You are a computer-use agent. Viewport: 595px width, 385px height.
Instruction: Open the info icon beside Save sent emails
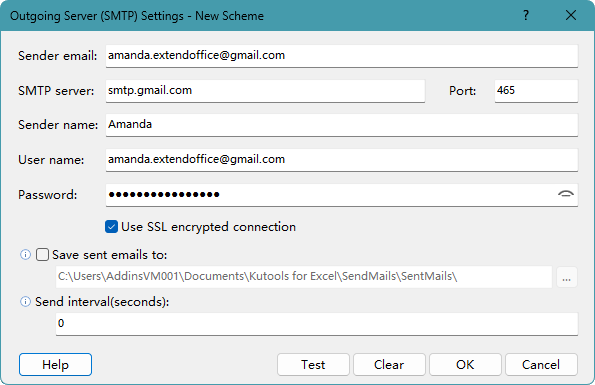(25, 255)
